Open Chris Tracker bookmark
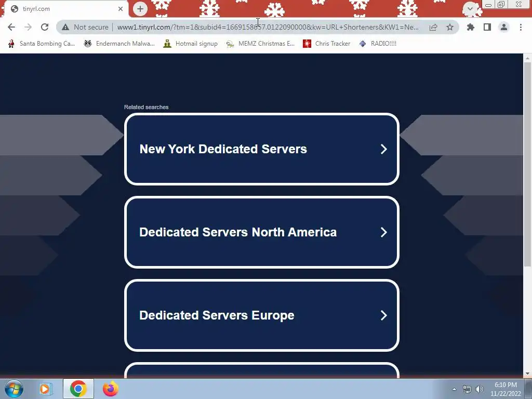 click(326, 44)
